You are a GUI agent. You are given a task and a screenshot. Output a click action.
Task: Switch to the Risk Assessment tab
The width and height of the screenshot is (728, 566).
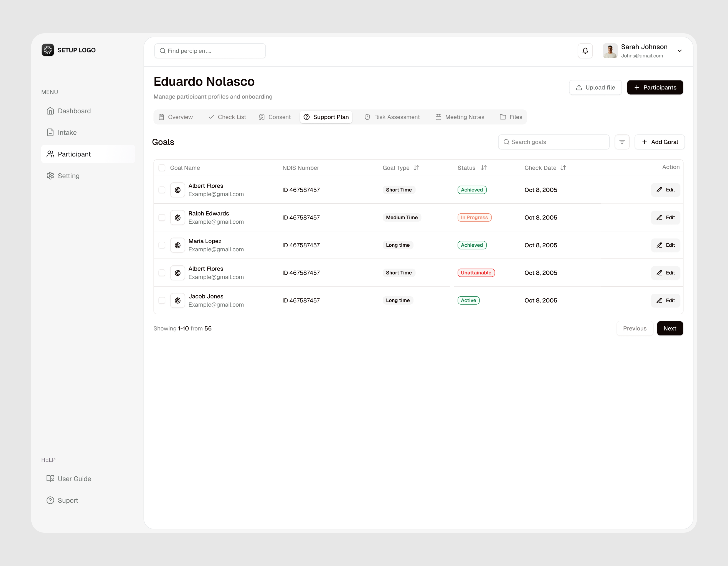coord(392,117)
